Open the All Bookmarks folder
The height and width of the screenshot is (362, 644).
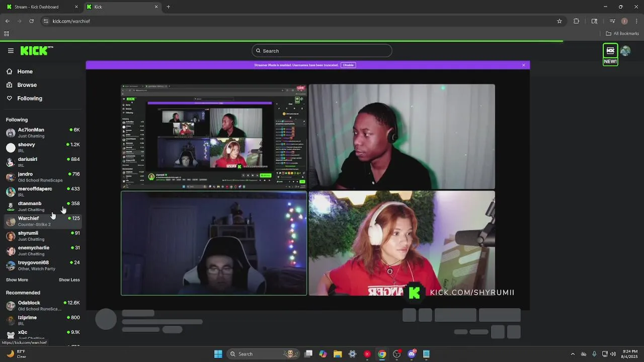(x=622, y=34)
